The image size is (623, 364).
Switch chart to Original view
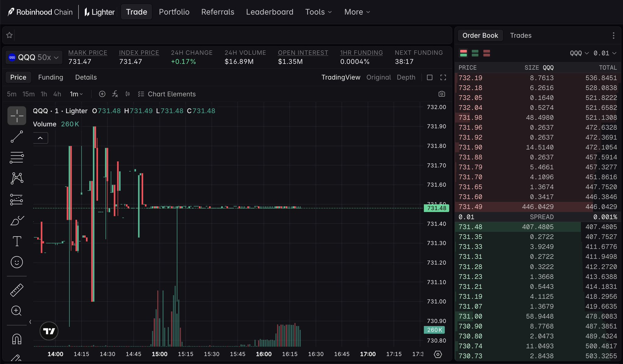click(378, 77)
